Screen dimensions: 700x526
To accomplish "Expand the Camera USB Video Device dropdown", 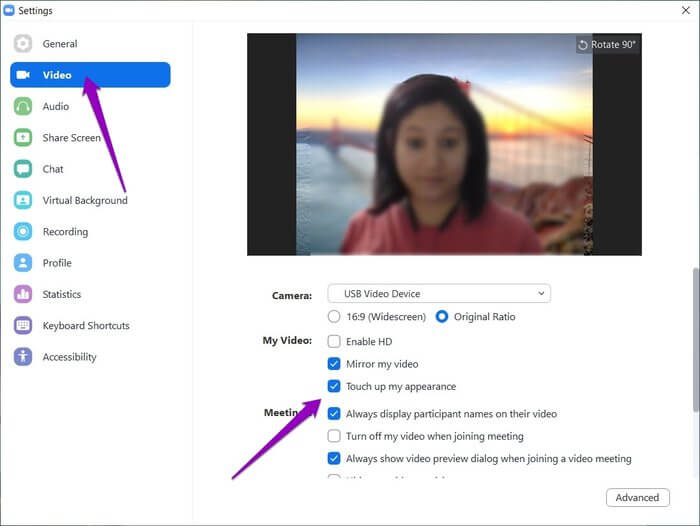I will tap(440, 294).
